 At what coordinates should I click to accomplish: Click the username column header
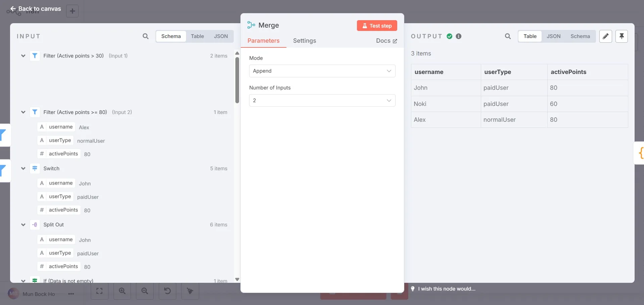[446, 72]
